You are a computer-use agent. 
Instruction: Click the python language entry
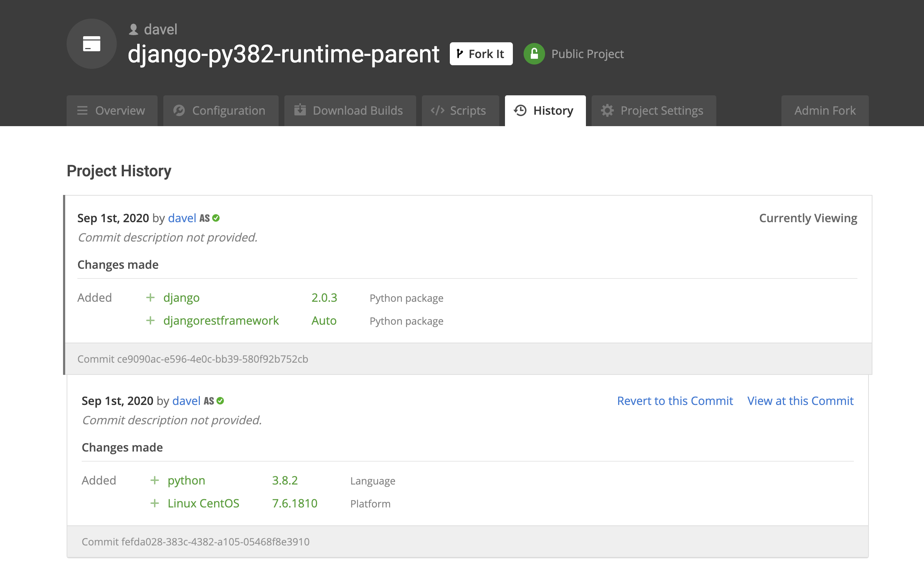click(187, 481)
